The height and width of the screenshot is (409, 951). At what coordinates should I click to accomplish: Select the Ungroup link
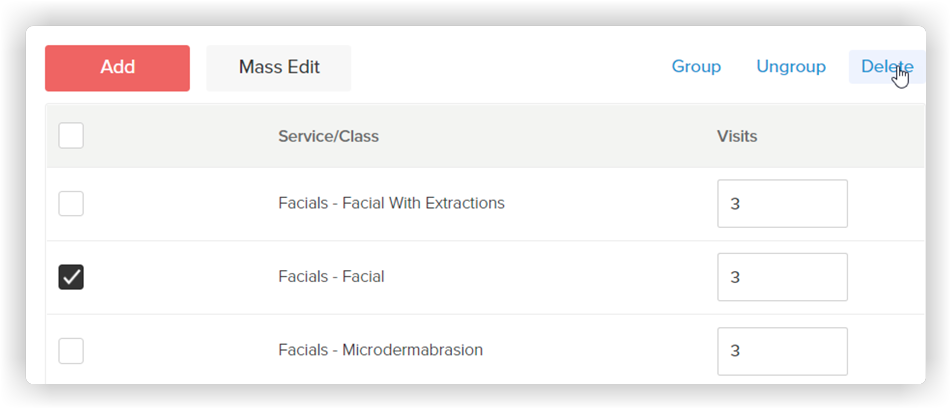791,67
